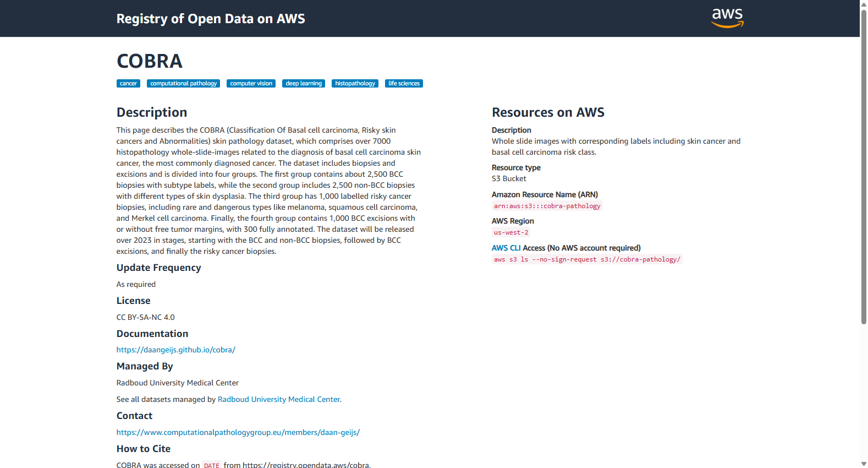The height and width of the screenshot is (468, 868).
Task: Click the Contact heading
Action: [134, 416]
